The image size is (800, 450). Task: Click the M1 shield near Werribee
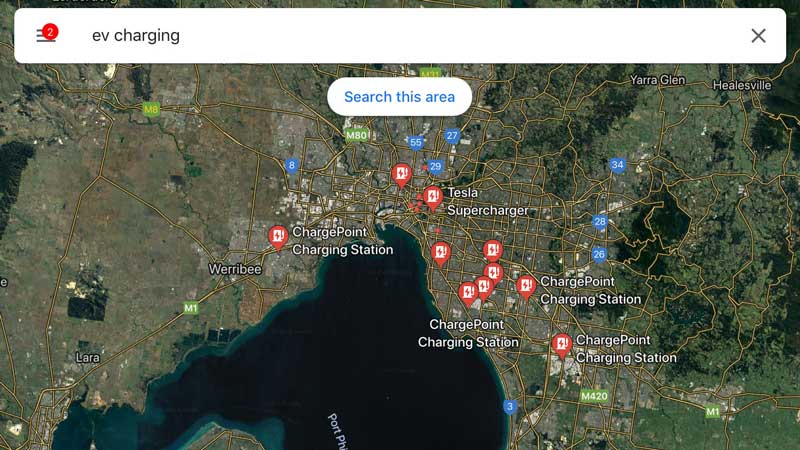190,308
